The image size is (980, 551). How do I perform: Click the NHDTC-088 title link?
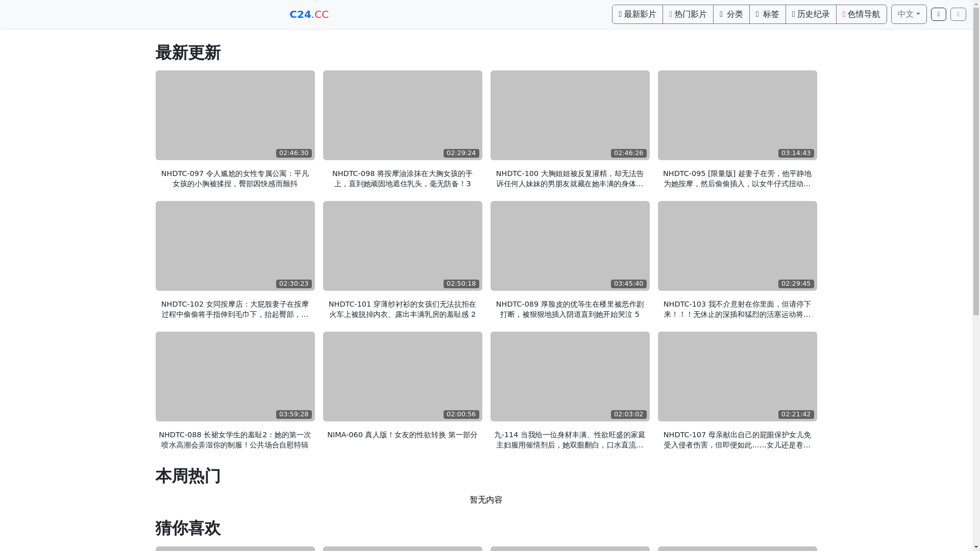(235, 440)
